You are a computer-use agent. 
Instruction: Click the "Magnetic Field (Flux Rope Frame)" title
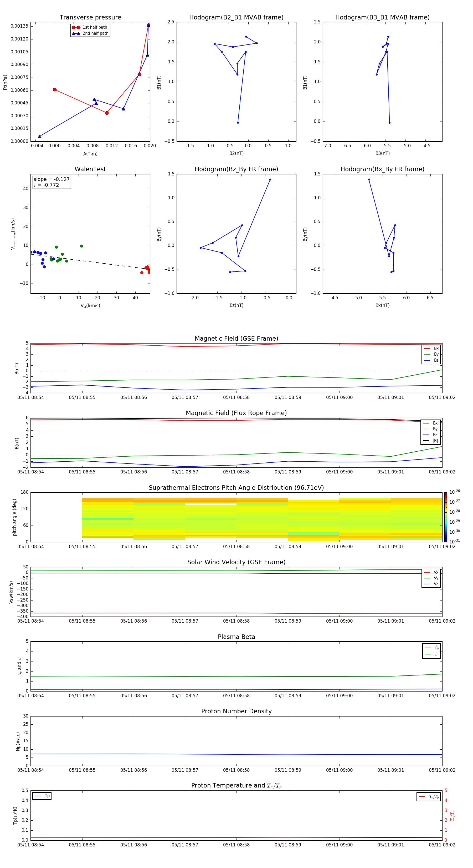[x=236, y=413]
